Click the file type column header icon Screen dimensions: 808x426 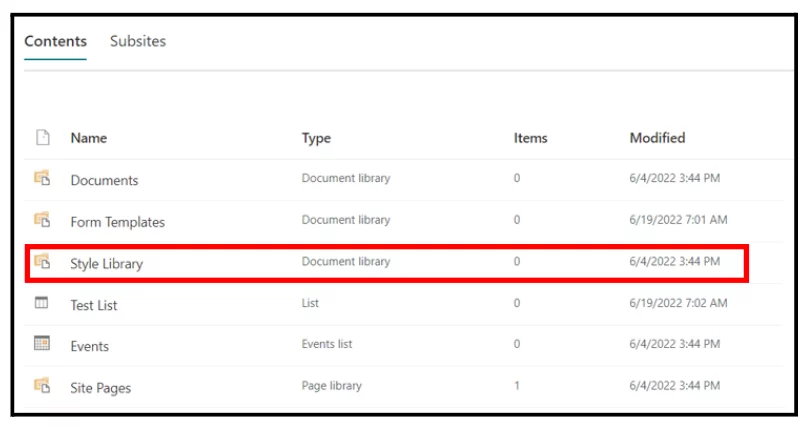(42, 138)
